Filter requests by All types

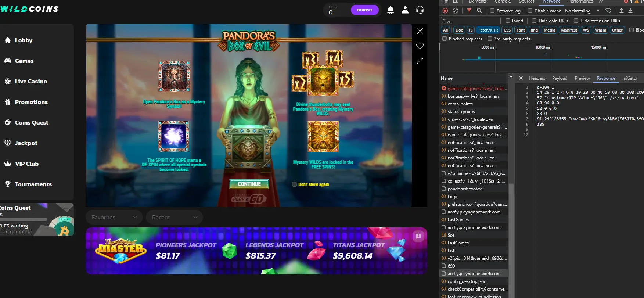446,30
